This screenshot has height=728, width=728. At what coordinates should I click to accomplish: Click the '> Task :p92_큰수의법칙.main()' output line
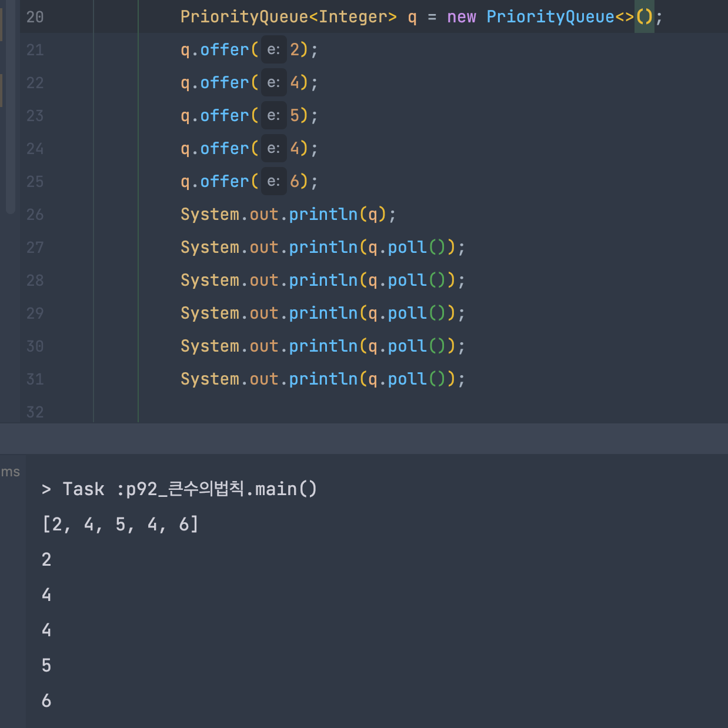click(x=179, y=489)
